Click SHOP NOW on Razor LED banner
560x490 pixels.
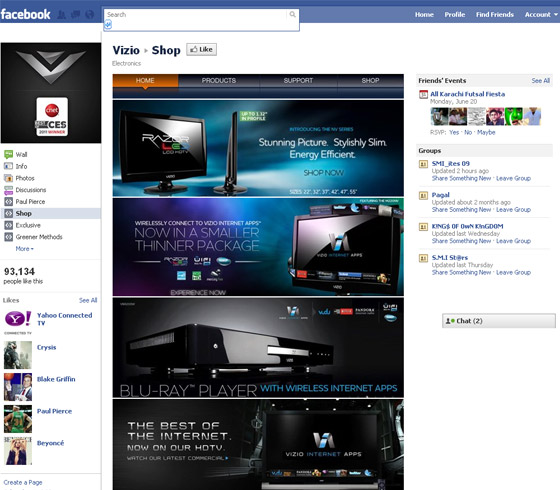point(324,173)
